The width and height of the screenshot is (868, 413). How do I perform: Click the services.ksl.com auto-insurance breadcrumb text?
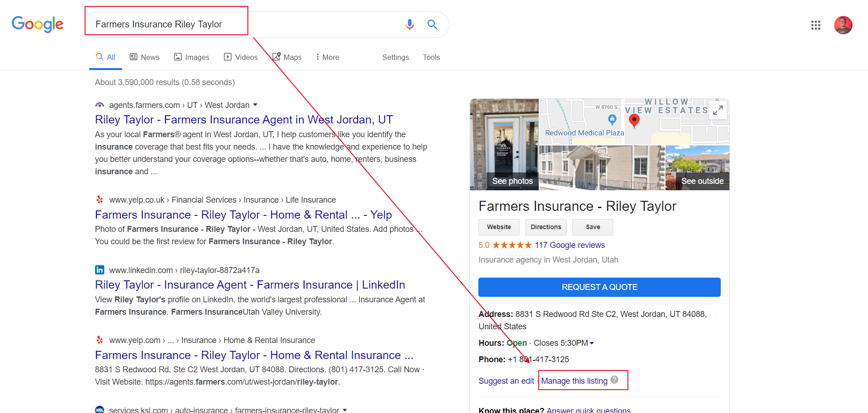224,410
